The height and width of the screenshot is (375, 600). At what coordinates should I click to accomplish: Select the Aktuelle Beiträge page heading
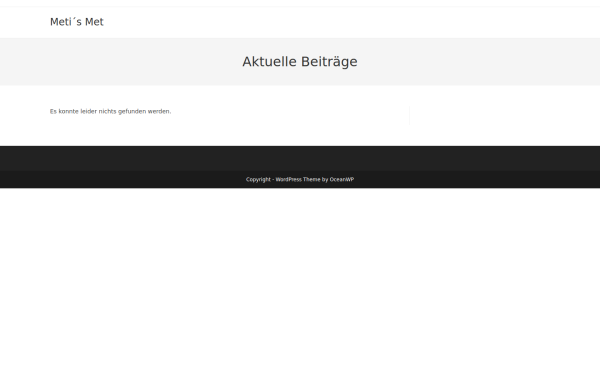(x=300, y=62)
